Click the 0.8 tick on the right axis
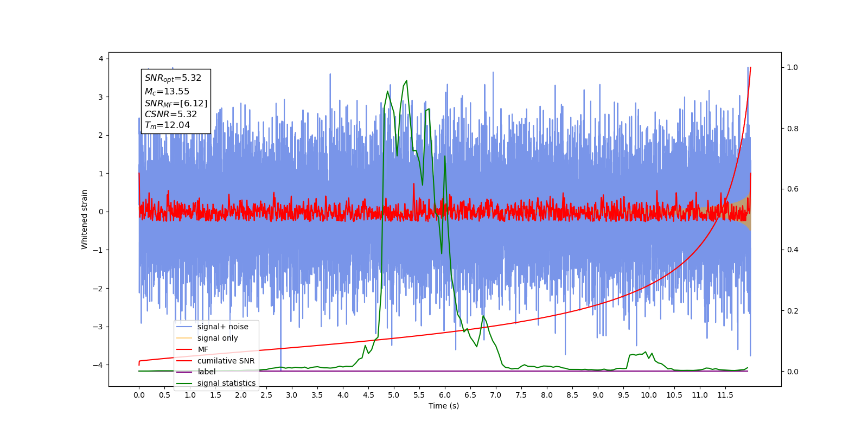 (793, 129)
